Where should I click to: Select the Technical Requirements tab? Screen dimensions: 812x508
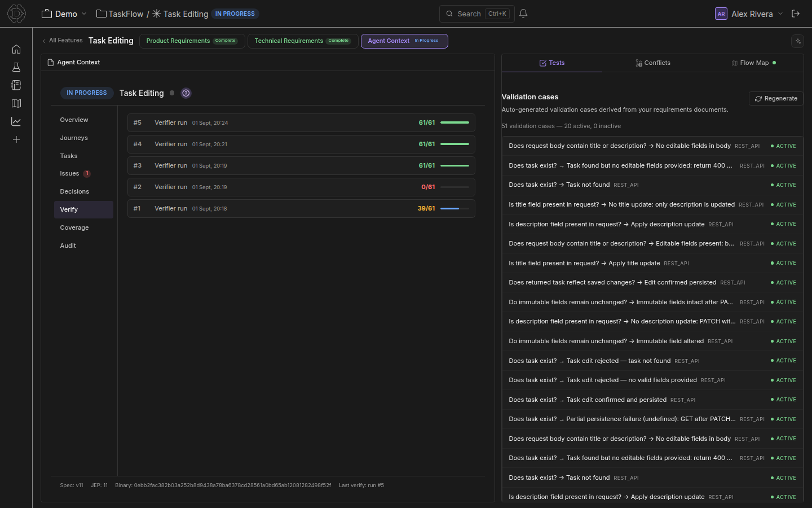click(x=303, y=41)
